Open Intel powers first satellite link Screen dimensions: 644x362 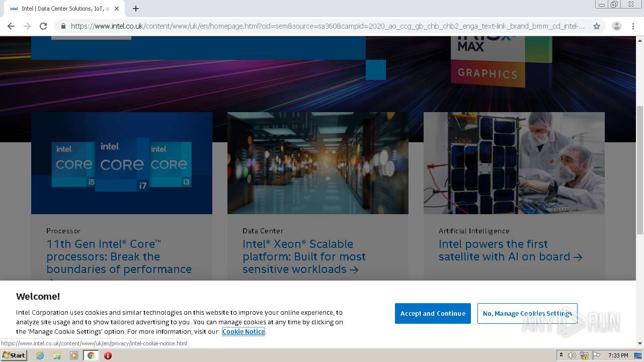point(510,250)
